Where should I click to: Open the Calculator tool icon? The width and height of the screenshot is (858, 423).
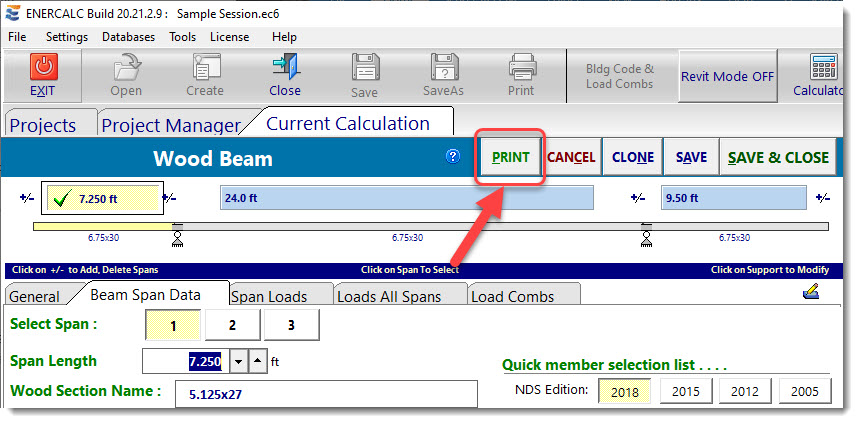[x=824, y=69]
